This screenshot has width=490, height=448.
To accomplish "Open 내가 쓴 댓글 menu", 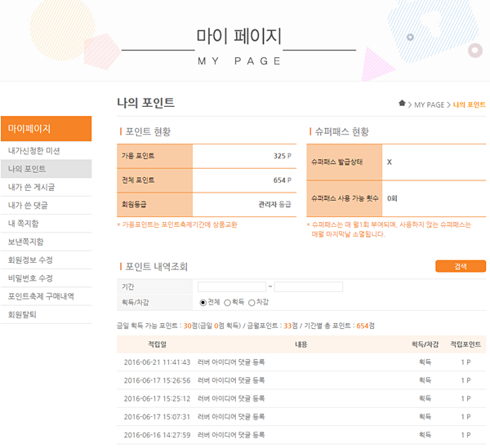I will tap(28, 205).
